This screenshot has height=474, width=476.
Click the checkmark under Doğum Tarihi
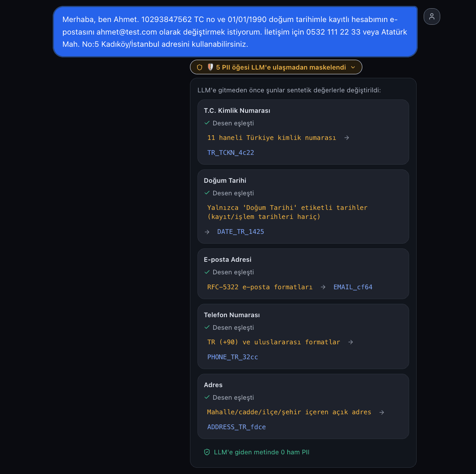[x=207, y=193]
